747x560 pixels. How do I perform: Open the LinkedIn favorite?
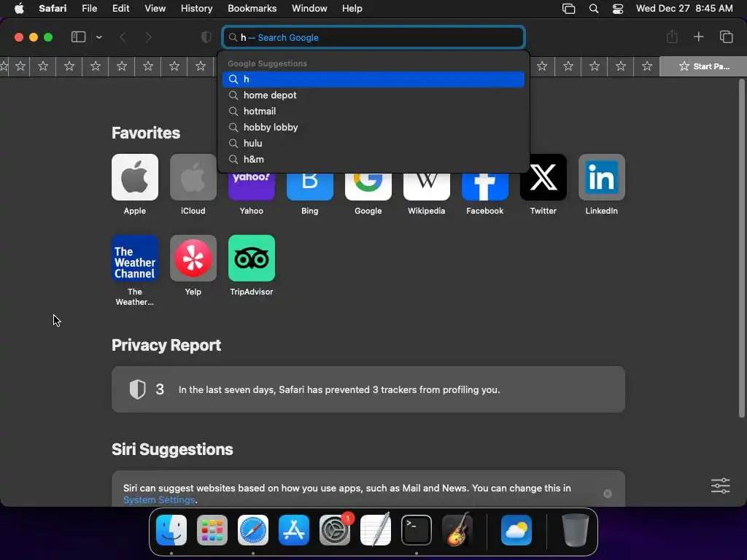tap(602, 177)
